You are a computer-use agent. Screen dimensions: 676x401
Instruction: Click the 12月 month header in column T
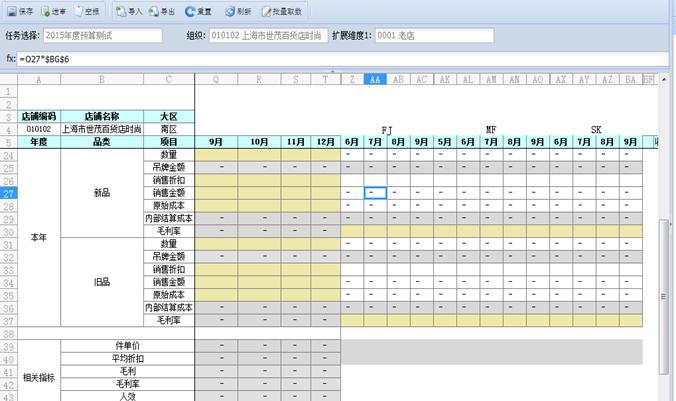click(325, 142)
